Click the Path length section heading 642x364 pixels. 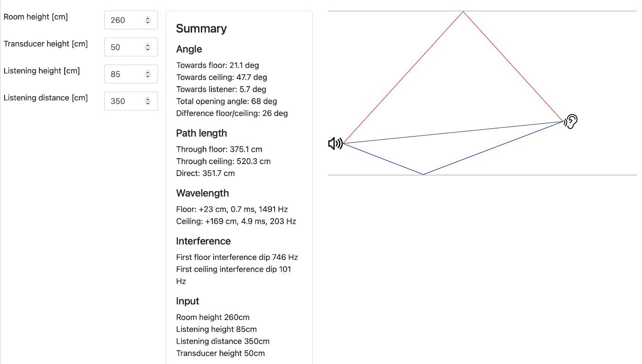[x=201, y=133]
